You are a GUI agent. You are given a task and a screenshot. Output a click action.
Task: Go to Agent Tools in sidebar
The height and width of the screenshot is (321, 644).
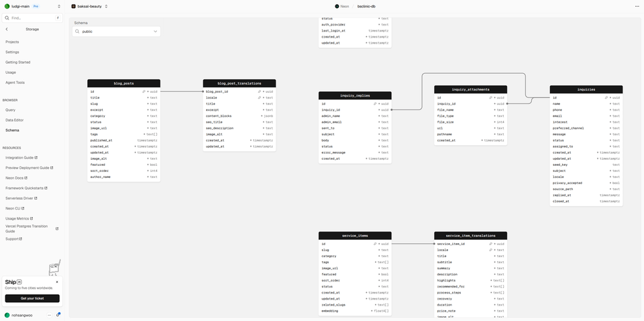pos(15,83)
